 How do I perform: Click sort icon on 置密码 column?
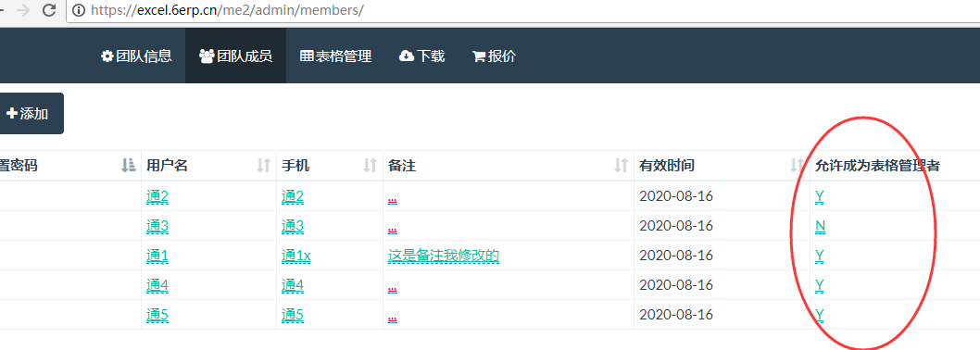tap(129, 166)
